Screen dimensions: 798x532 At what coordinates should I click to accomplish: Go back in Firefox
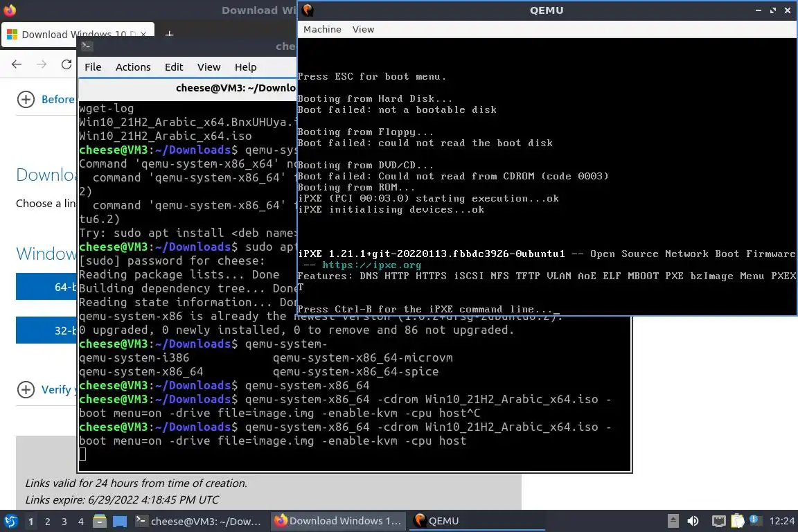click(17, 64)
